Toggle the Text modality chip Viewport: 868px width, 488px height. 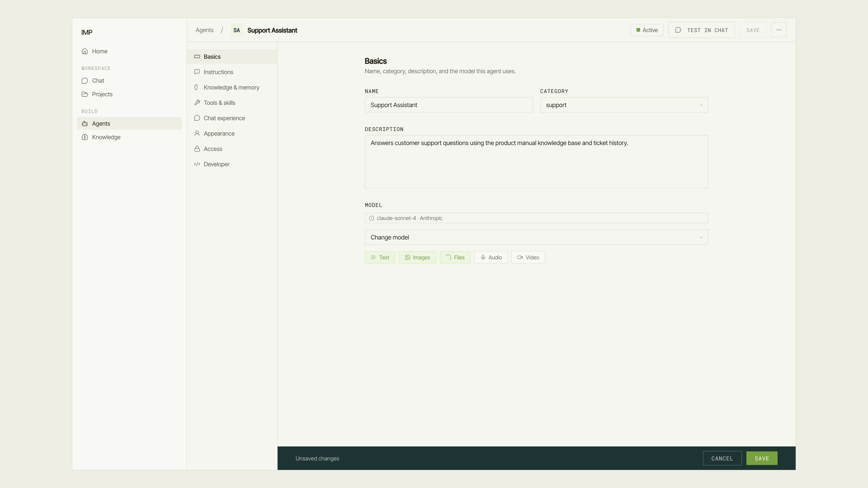(380, 257)
